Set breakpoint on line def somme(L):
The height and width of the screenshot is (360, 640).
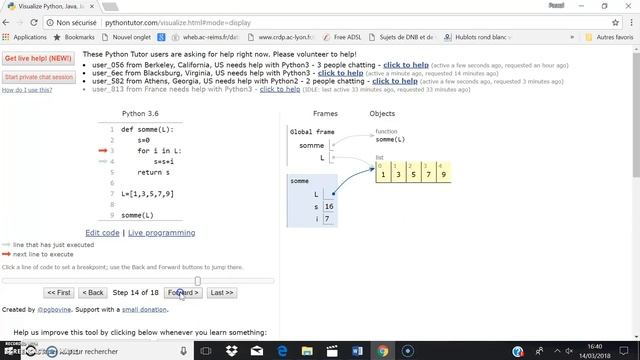[x=147, y=129]
